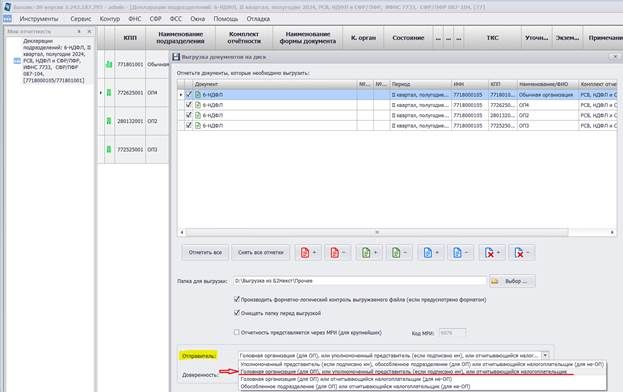Viewport: 623px width, 392px height.
Task: Click the horizontal scrollbar thumb in document list
Action: 377,232
